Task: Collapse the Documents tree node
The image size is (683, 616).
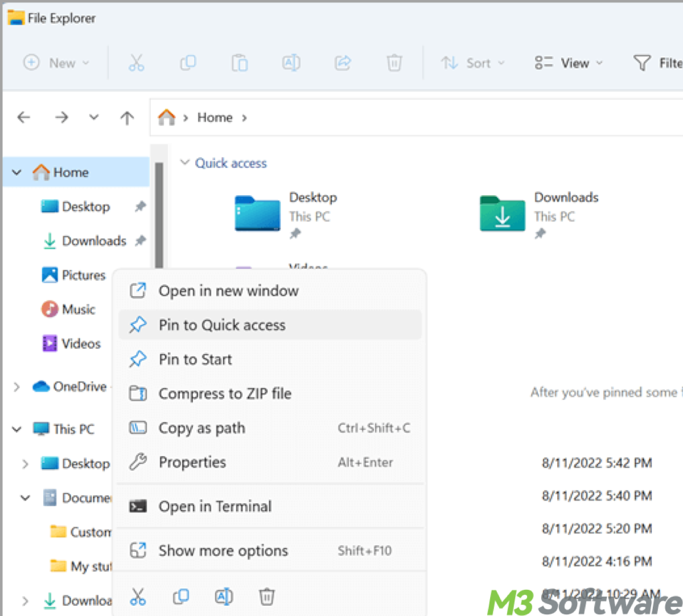Action: (25, 498)
